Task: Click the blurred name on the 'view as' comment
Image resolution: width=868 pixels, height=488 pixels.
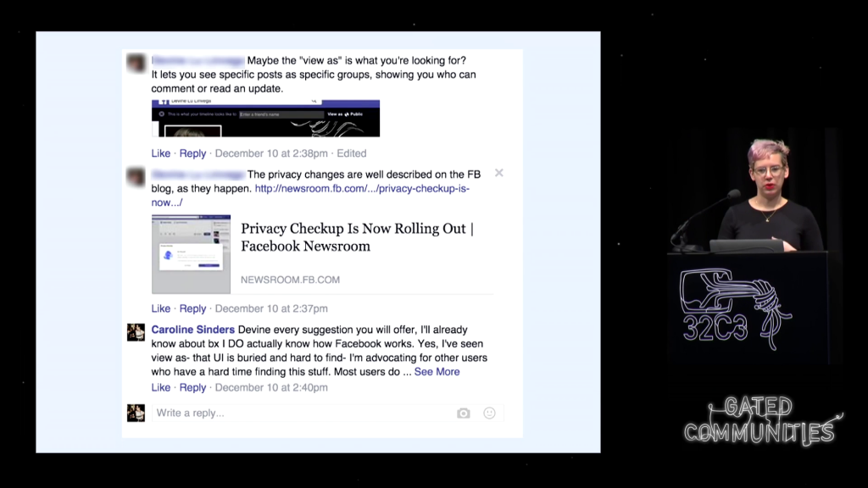Action: (x=198, y=60)
